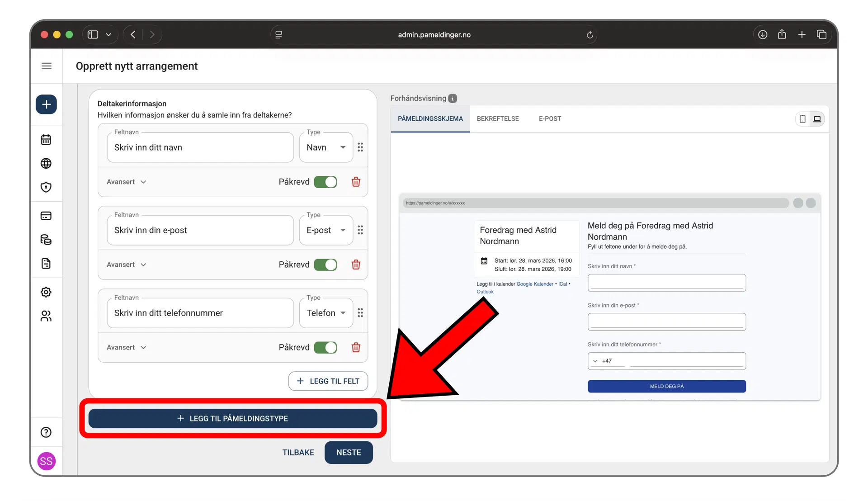Click the help question mark icon
The height and width of the screenshot is (501, 868).
pos(46,432)
